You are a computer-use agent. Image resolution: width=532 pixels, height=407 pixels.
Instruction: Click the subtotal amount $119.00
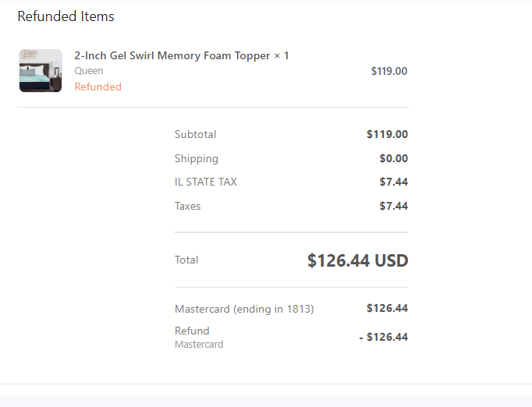click(387, 134)
